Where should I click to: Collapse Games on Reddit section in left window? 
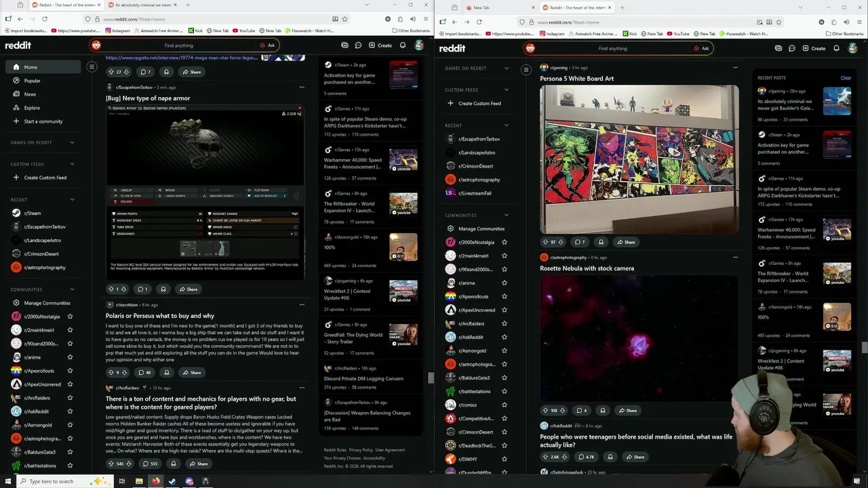coord(72,142)
